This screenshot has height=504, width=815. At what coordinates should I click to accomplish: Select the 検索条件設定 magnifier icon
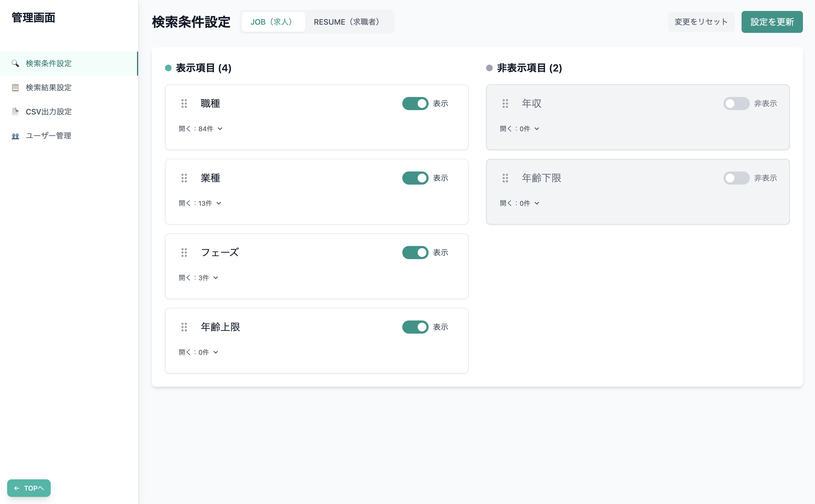15,63
